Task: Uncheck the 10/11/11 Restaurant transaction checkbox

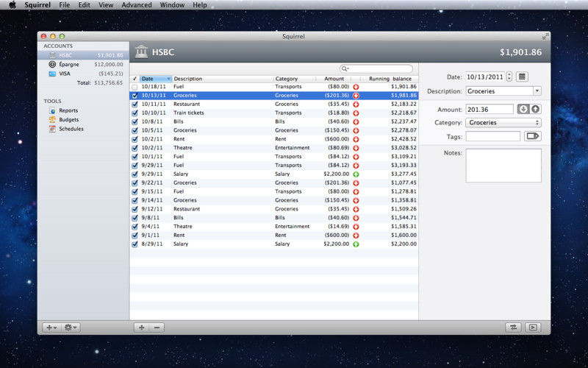Action: click(135, 105)
